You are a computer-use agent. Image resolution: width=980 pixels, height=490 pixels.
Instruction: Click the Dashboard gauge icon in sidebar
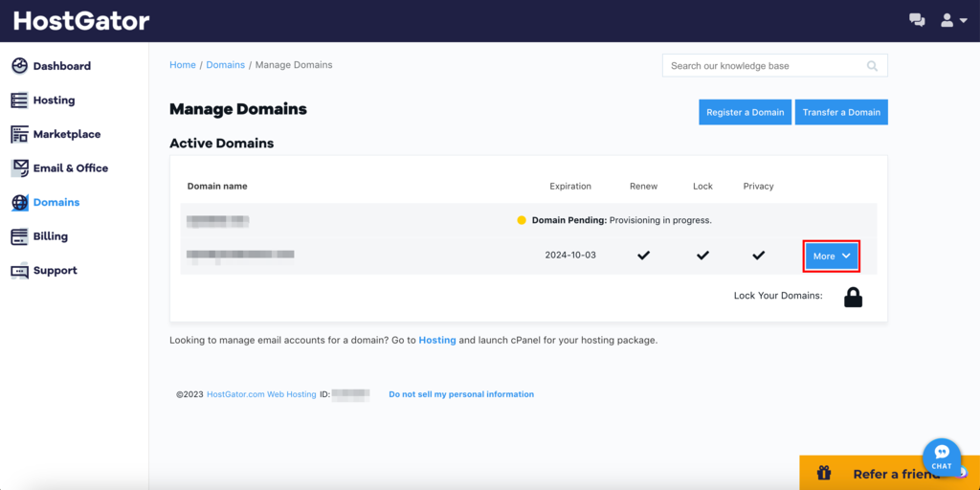point(19,66)
